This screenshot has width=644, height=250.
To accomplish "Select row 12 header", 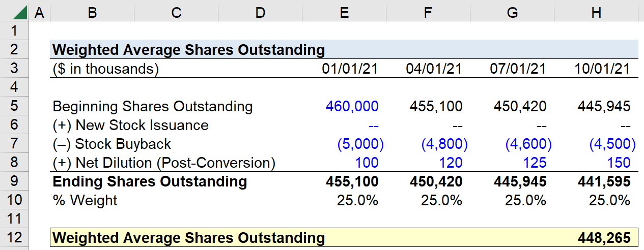I will click(x=14, y=238).
